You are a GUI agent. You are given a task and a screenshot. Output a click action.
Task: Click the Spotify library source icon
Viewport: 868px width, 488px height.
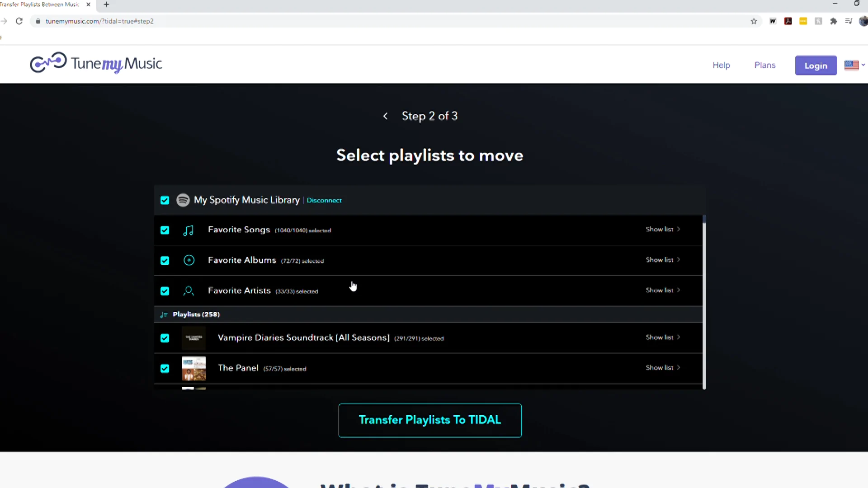click(x=183, y=200)
